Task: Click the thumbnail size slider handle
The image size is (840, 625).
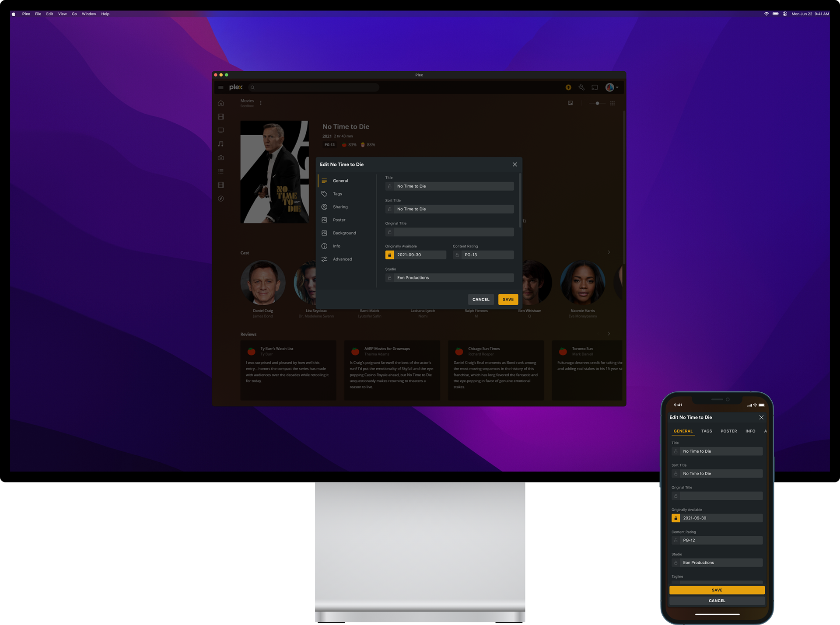Action: 597,103
